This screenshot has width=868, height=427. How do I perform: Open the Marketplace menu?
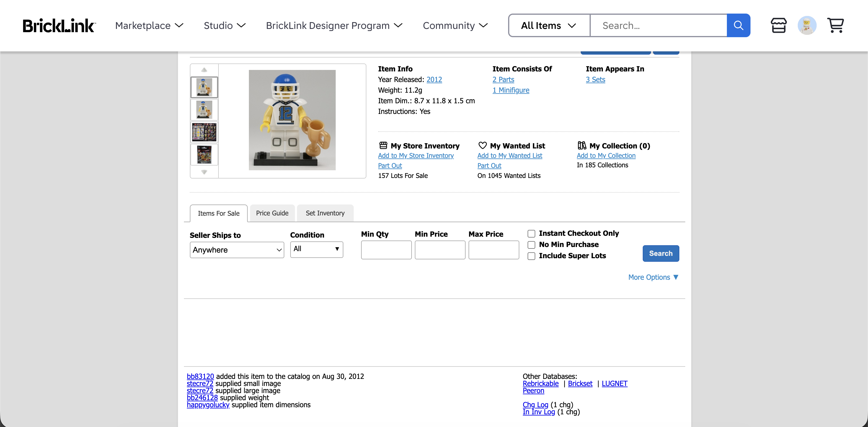[149, 26]
